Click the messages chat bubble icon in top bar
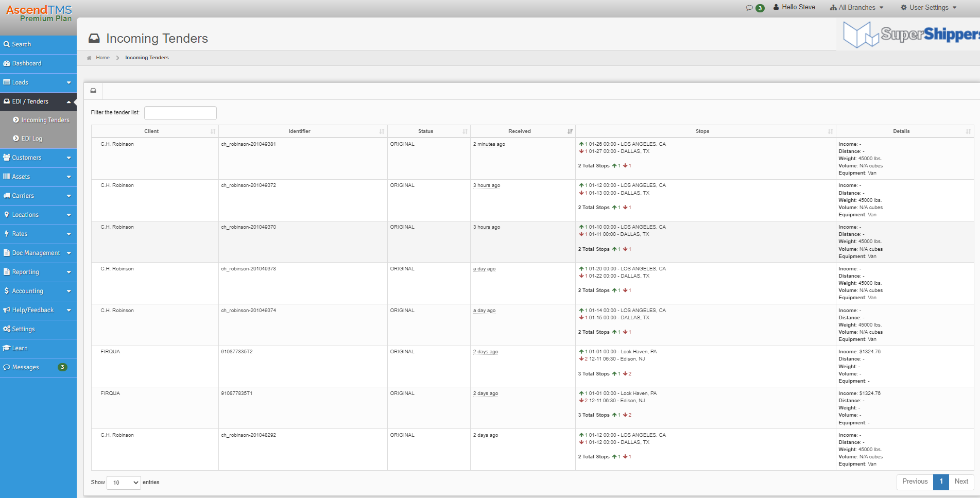 pos(749,8)
